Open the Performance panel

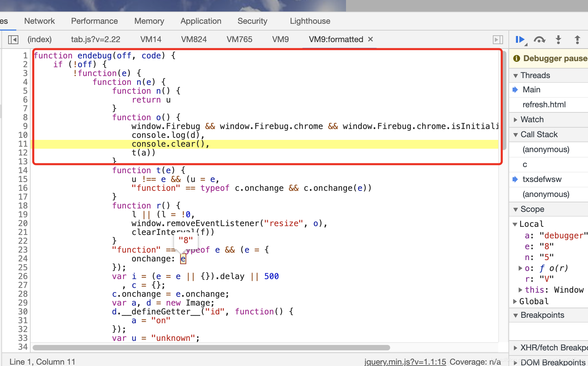94,21
